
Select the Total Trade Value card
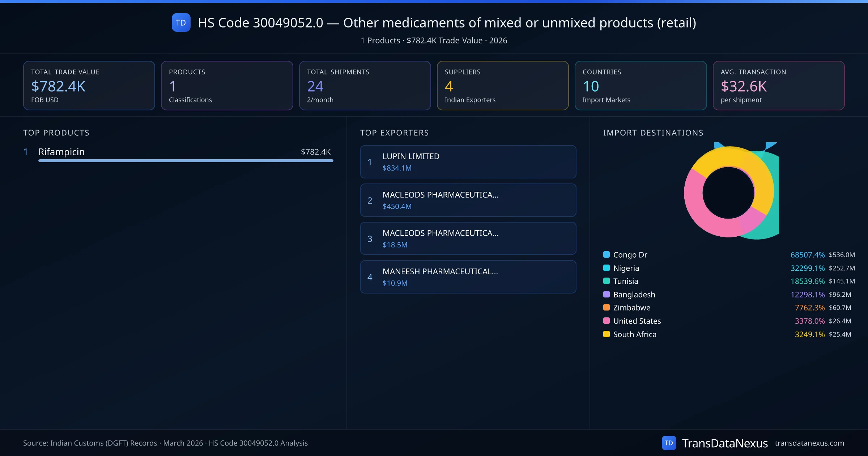[x=89, y=85]
